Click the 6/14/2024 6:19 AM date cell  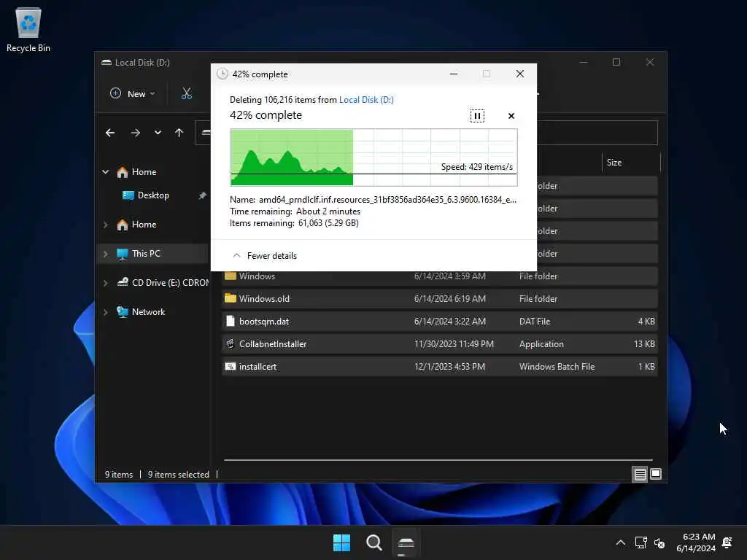point(449,298)
